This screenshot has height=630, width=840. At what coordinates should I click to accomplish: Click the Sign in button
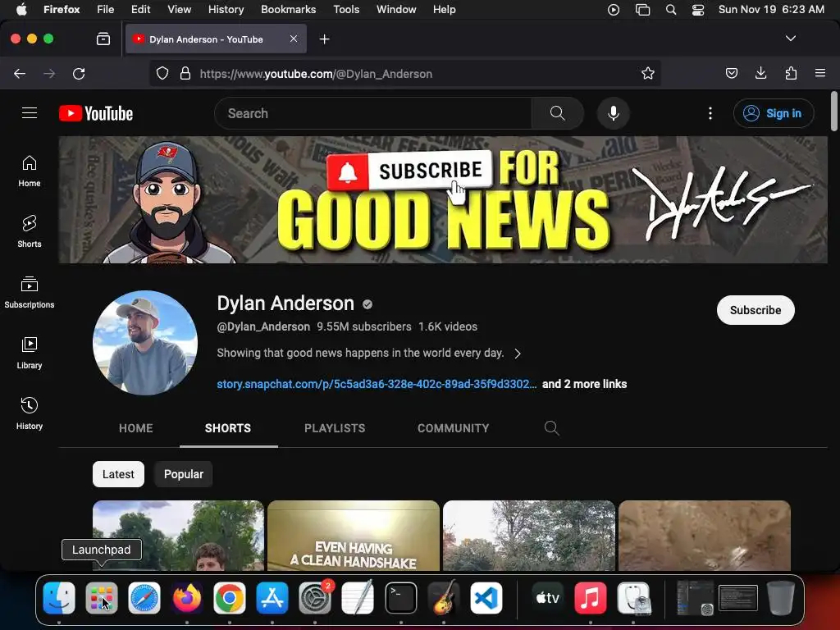774,113
